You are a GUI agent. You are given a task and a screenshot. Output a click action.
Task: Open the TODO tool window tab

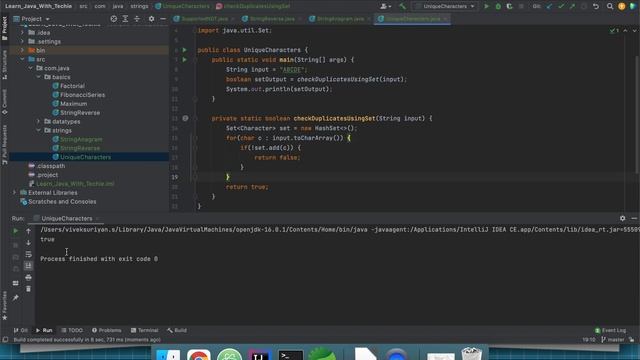click(x=72, y=330)
